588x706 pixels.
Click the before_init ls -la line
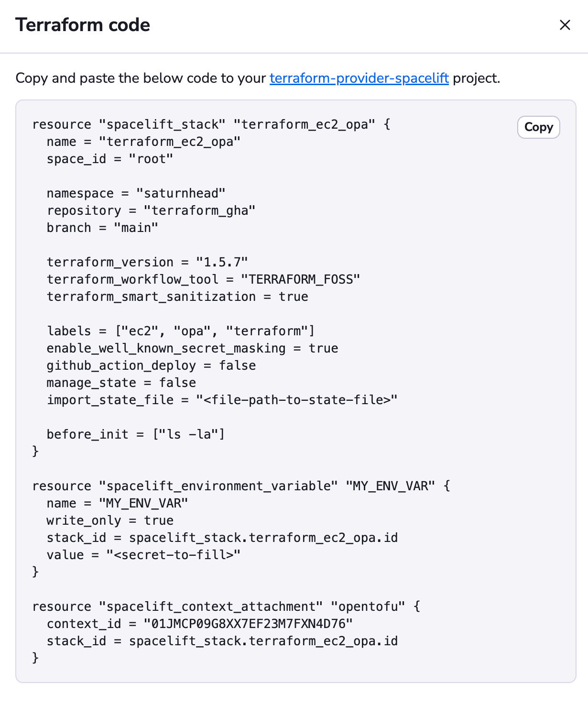point(136,434)
